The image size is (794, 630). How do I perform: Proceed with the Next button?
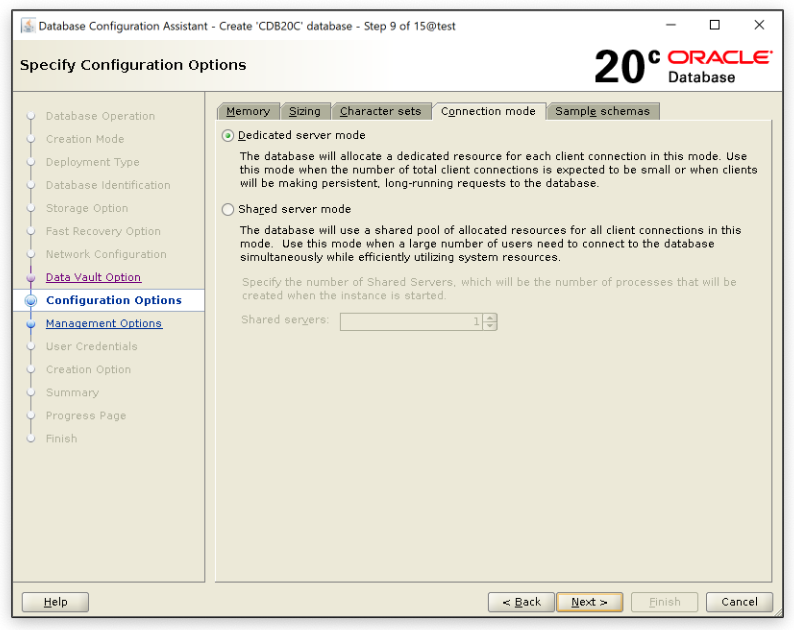coord(589,602)
